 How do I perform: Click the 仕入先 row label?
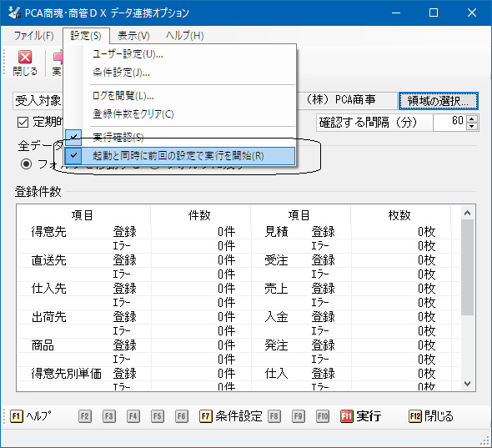(48, 288)
